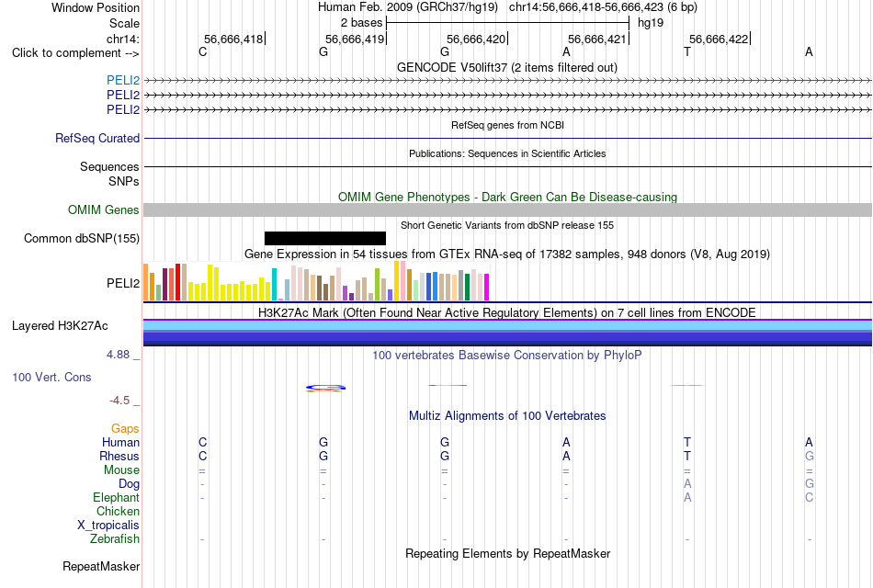Click coordinate label 56,666,422
Screen dimensions: 873x588
pyautogui.click(x=719, y=39)
